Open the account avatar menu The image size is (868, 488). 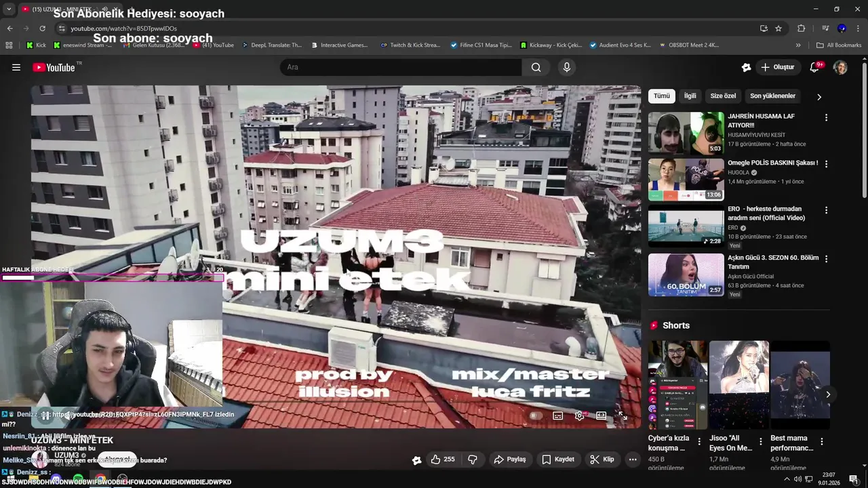pos(840,67)
